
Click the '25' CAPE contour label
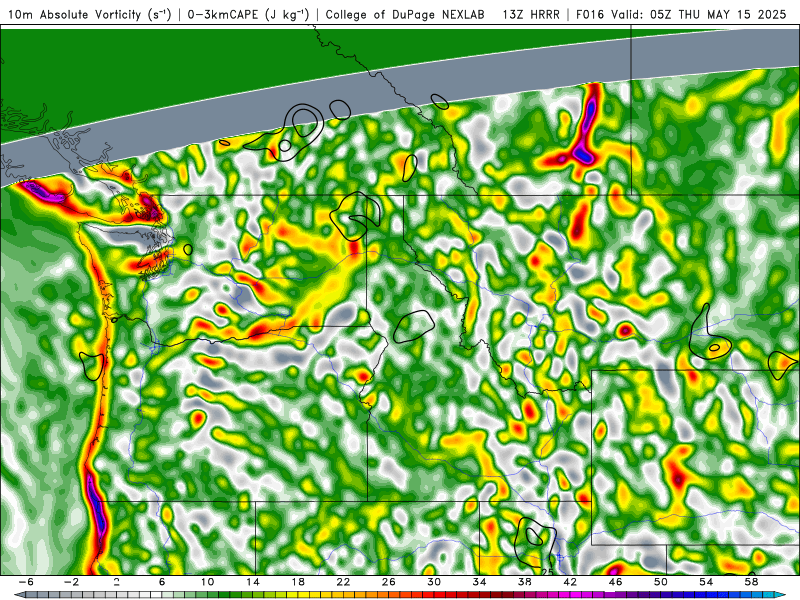(x=547, y=572)
